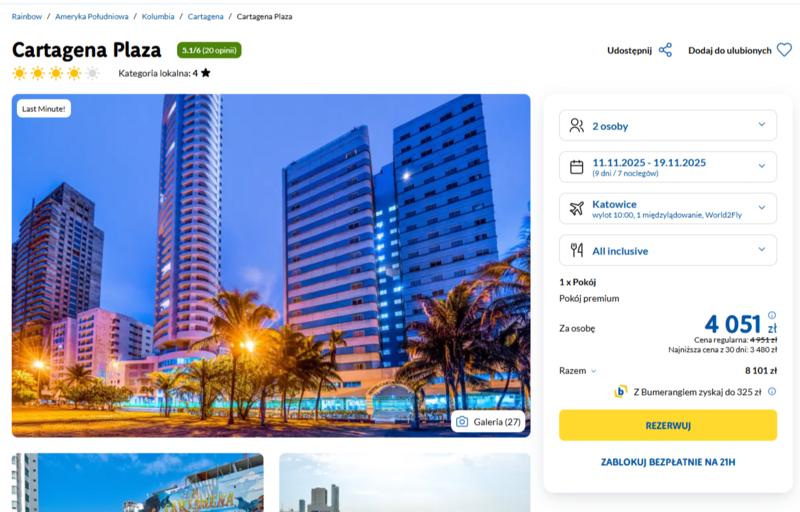Click the calendar icon in the date field
The width and height of the screenshot is (800, 512).
click(577, 167)
